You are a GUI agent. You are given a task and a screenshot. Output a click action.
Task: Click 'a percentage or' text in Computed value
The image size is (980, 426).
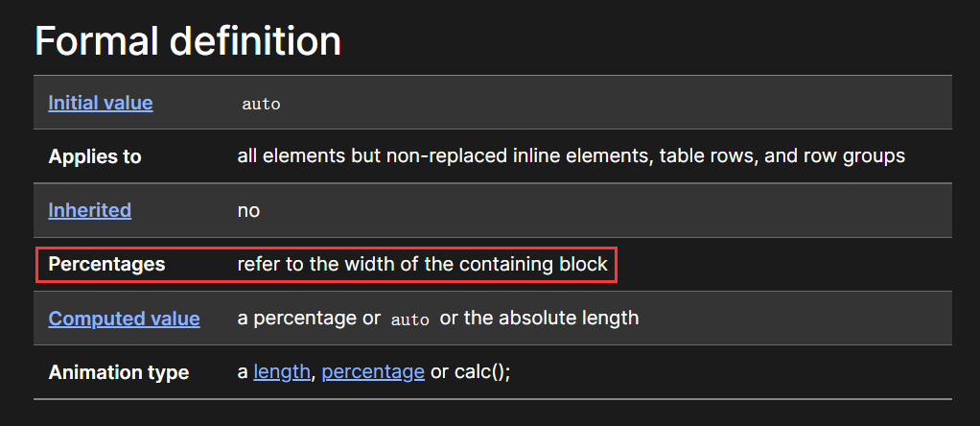(309, 318)
